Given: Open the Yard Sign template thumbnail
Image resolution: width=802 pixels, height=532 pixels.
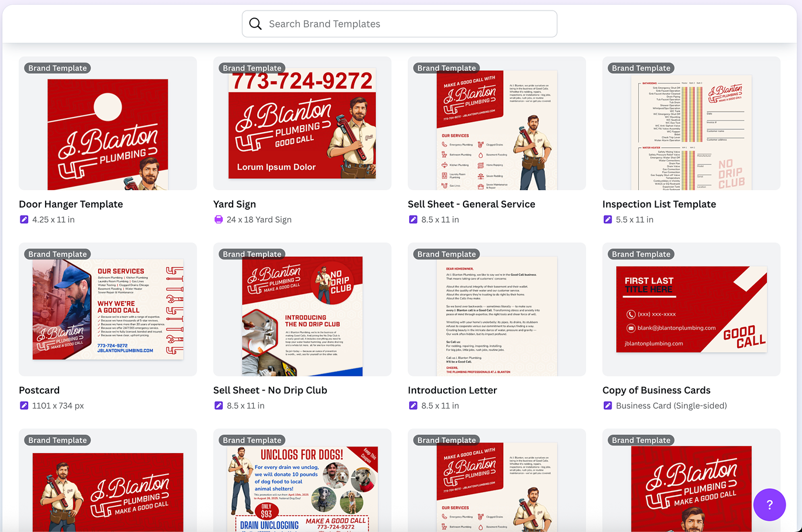Looking at the screenshot, I should click(x=302, y=126).
